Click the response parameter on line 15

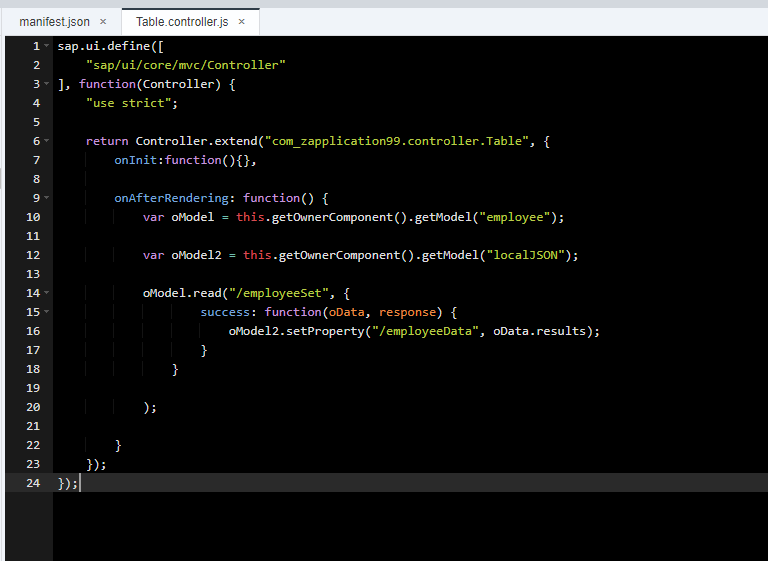tap(408, 312)
